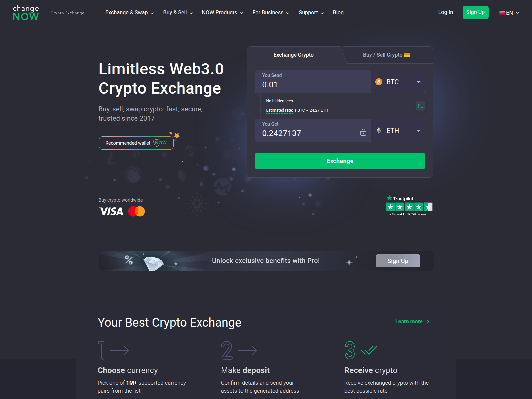Click the green Exchange button
The image size is (532, 399).
pos(340,161)
